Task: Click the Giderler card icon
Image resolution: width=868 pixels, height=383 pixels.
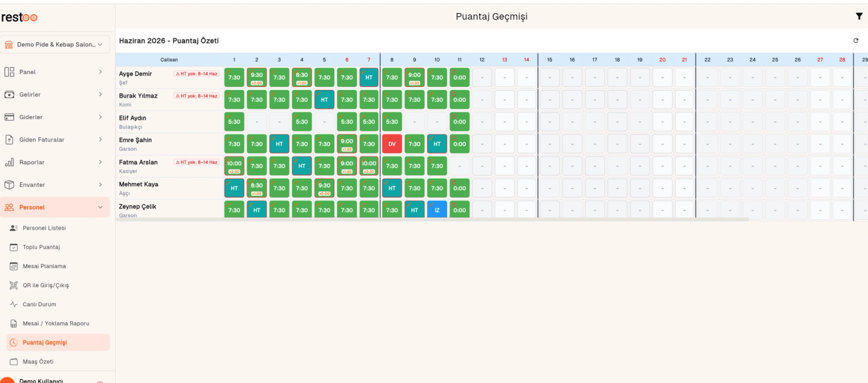Action: pos(9,117)
